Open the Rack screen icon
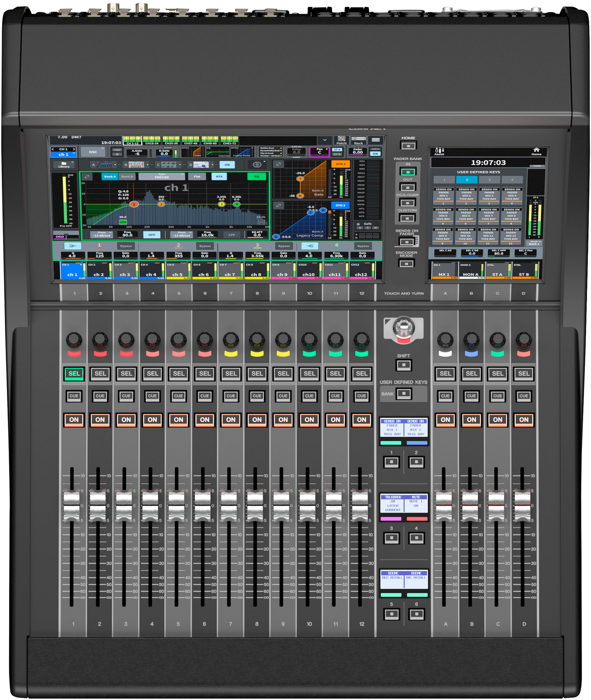Image resolution: width=591 pixels, height=700 pixels. tap(359, 140)
